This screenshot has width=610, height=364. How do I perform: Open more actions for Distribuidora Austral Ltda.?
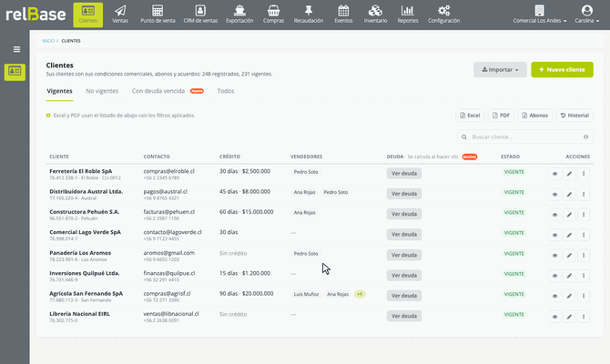coord(584,194)
